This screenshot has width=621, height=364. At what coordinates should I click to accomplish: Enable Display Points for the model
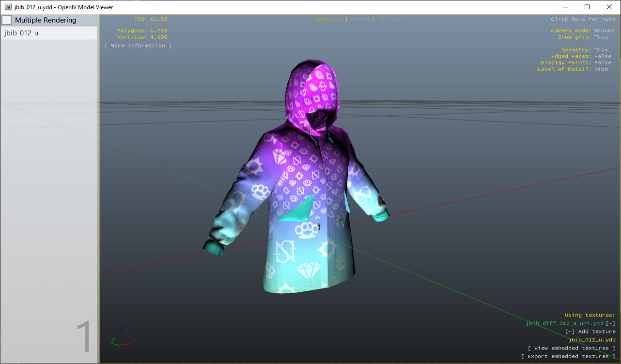pyautogui.click(x=602, y=62)
